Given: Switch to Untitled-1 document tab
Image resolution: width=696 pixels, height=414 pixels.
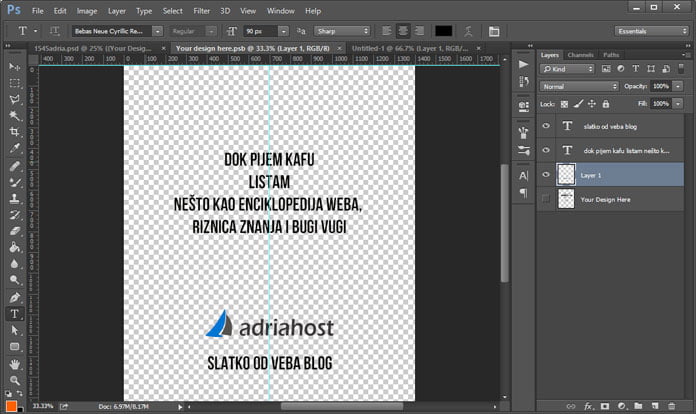Looking at the screenshot, I should (410, 48).
